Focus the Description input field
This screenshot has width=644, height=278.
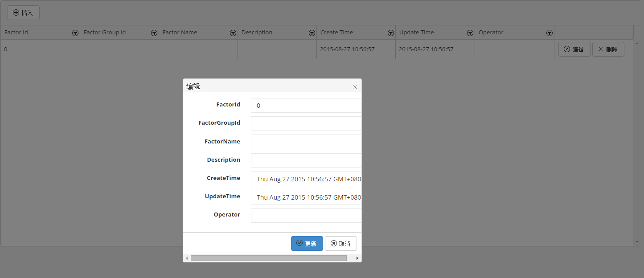[306, 160]
